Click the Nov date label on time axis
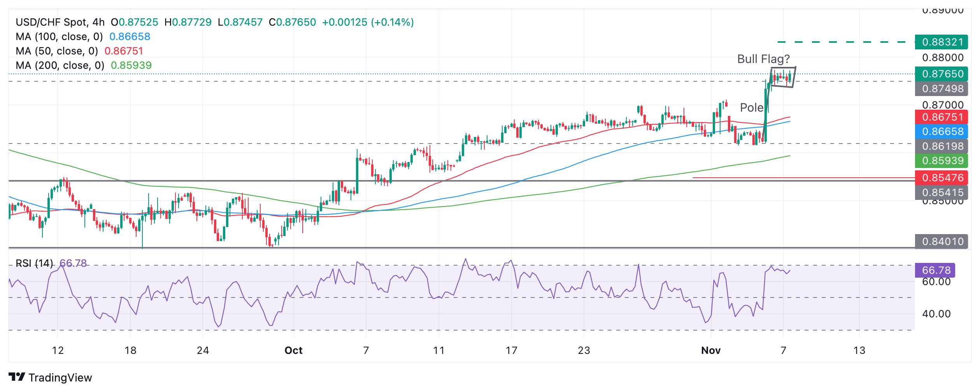Screen dimensions: 980x392 (711, 351)
